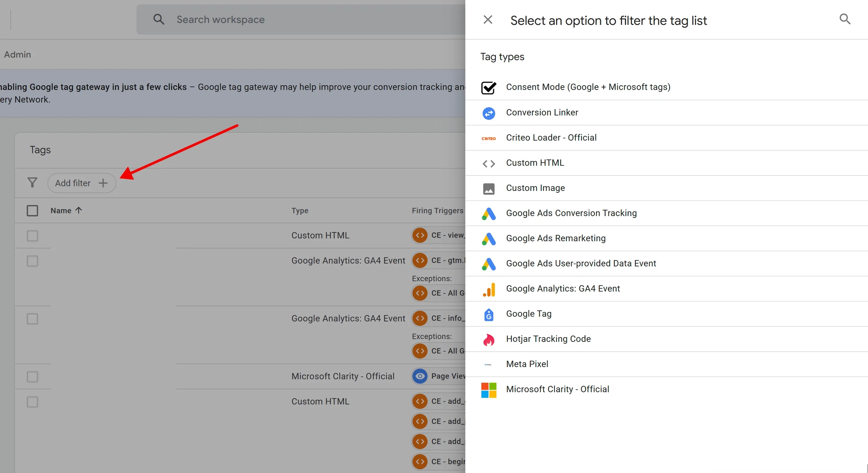This screenshot has width=868, height=473.
Task: Select the Consent Mode checkmark icon
Action: coord(489,88)
